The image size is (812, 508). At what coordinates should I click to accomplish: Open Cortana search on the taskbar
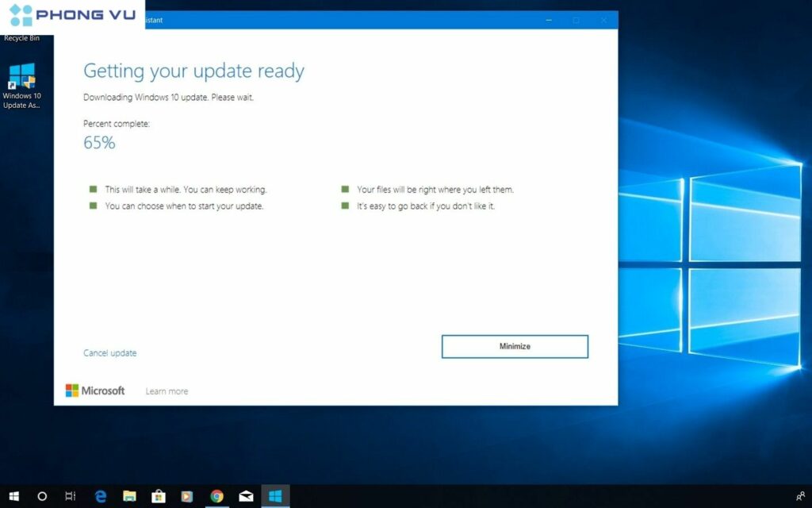point(41,496)
